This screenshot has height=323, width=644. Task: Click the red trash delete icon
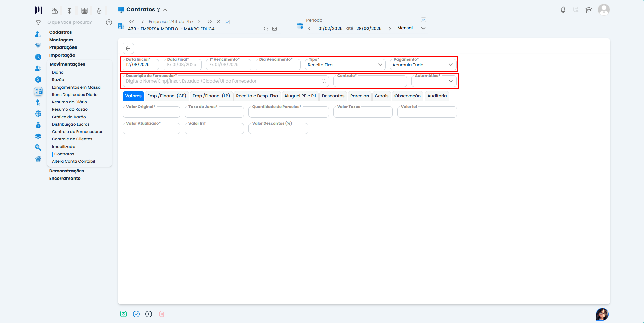coord(162,314)
